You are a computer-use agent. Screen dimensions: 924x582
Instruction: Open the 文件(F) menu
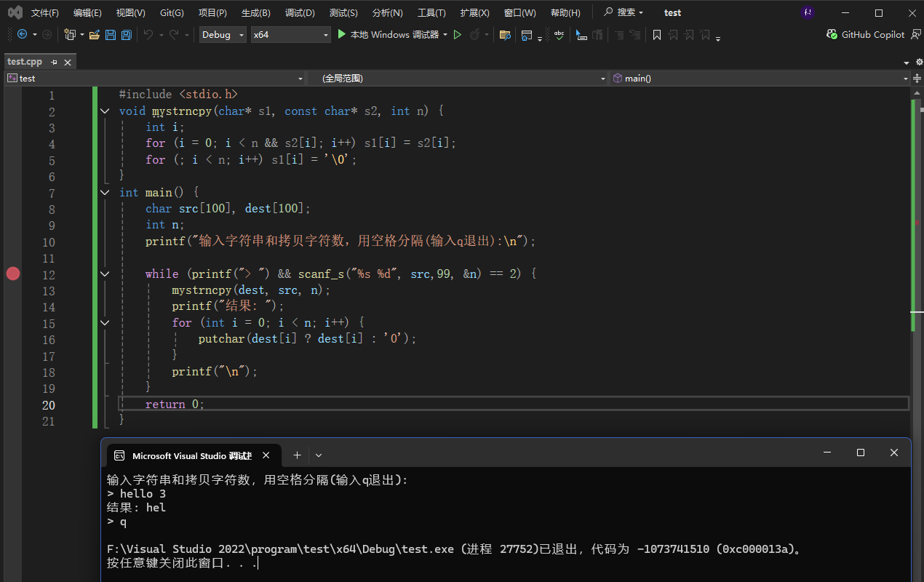[45, 12]
